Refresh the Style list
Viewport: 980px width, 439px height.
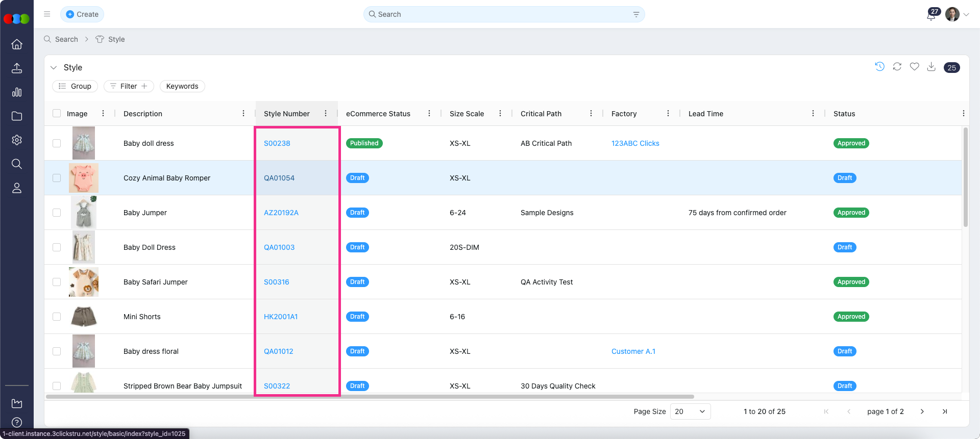pyautogui.click(x=897, y=67)
